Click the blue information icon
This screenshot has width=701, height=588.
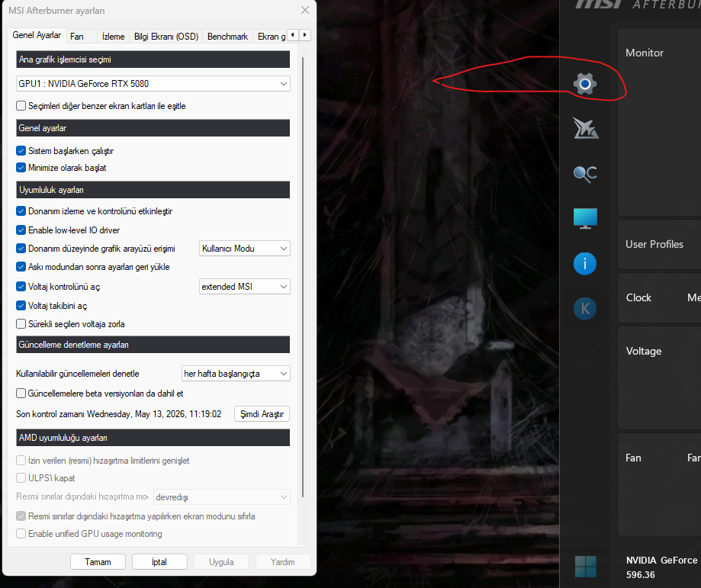point(585,263)
